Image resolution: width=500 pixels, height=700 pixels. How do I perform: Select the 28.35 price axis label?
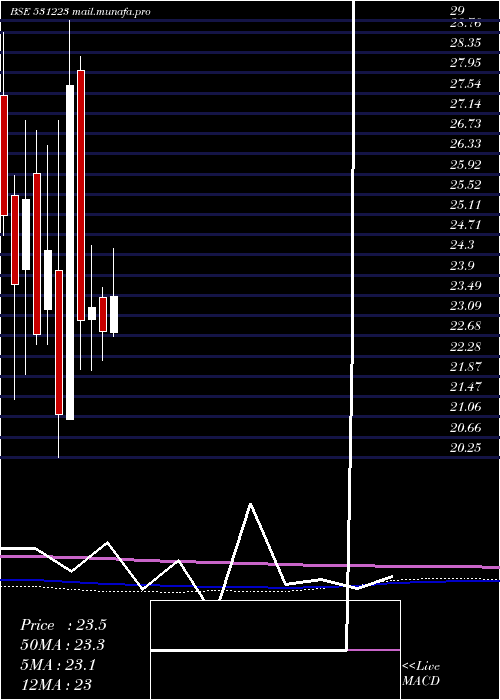[466, 43]
